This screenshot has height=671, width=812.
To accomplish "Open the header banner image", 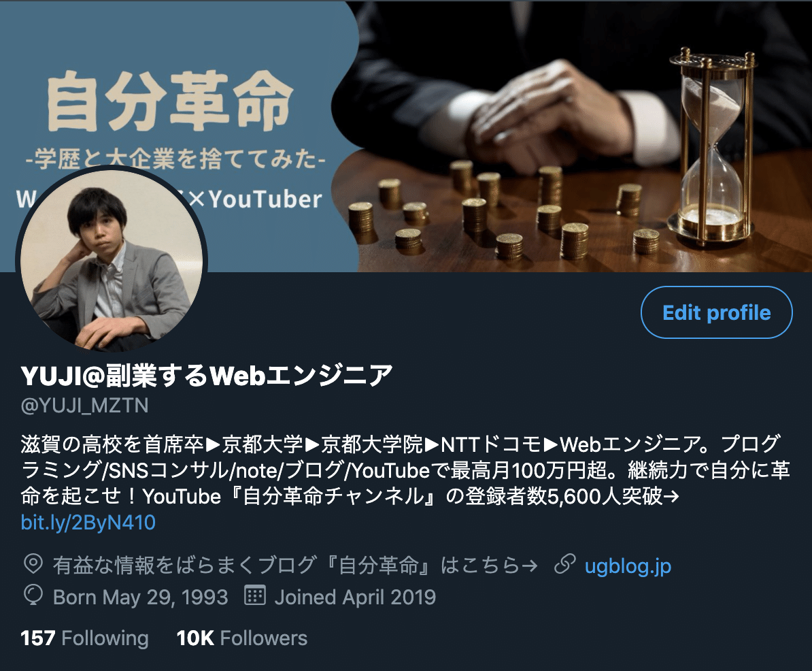I will [406, 135].
